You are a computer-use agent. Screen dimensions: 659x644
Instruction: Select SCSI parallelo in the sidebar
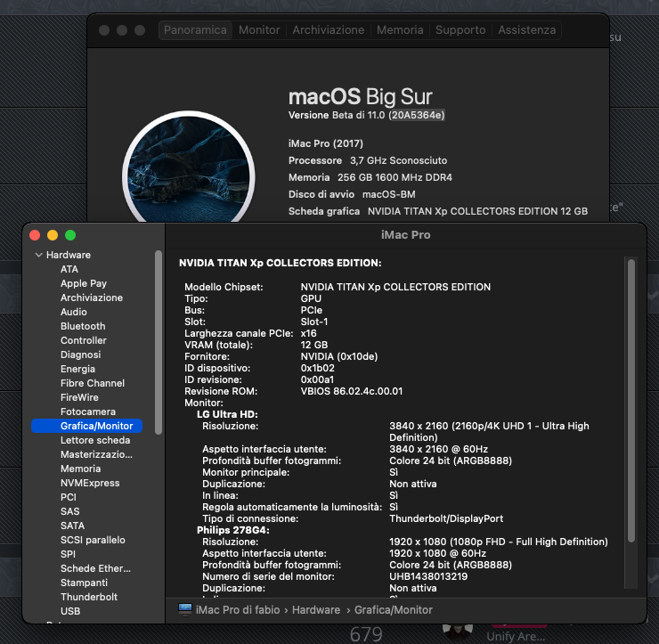coord(93,540)
